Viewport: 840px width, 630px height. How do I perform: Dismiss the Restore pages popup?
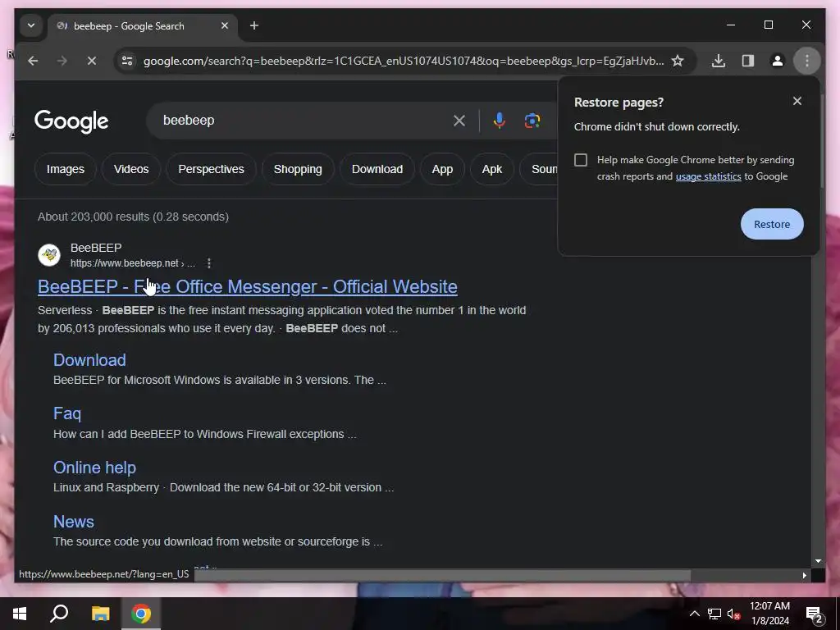797,101
